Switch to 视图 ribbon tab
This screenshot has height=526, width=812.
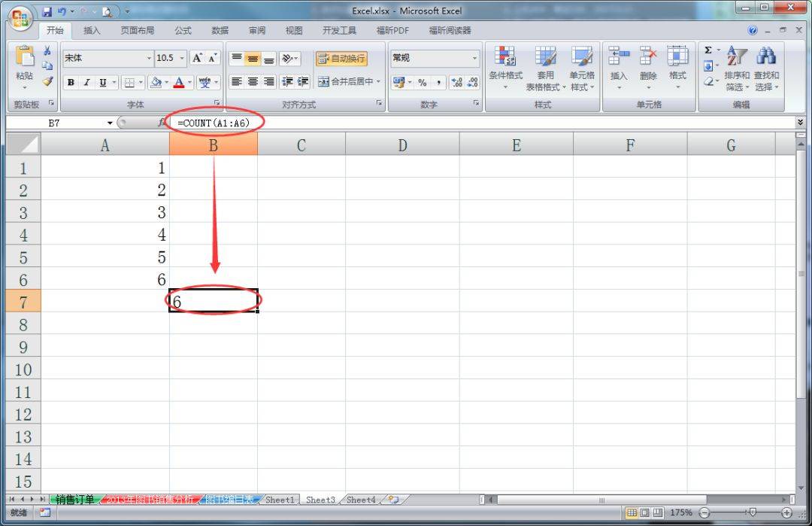294,31
